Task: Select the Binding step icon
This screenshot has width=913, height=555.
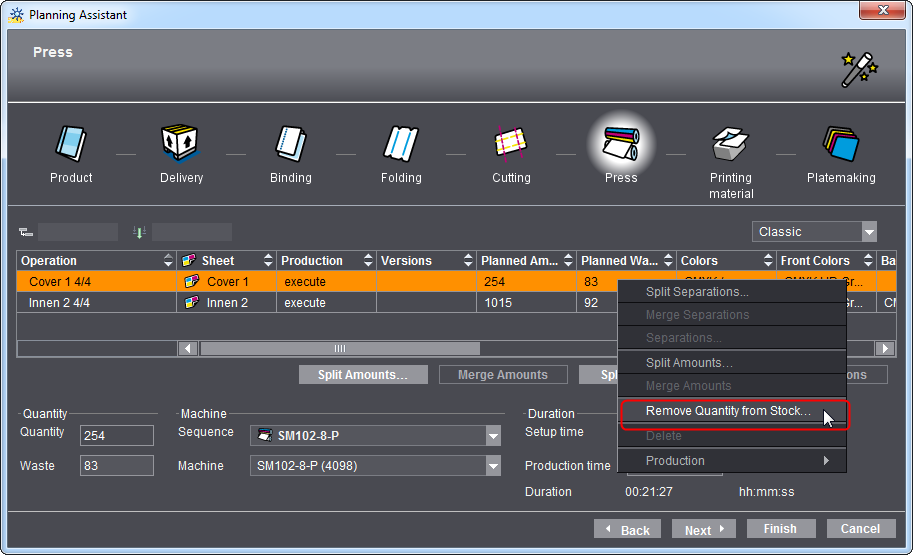Action: (290, 146)
